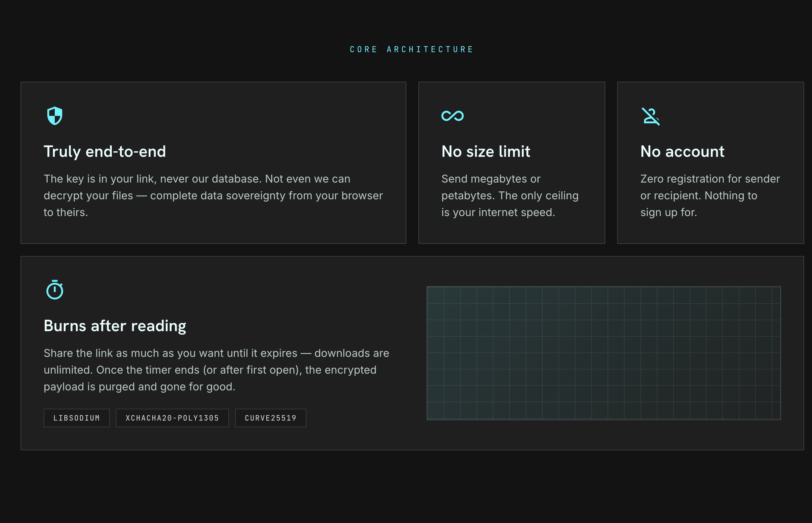Click the grid pattern image in Burns card
The width and height of the screenshot is (812, 523).
(x=604, y=353)
